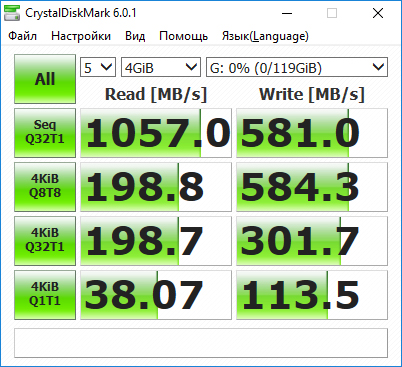This screenshot has width=402, height=367.
Task: Click the 4KiB Q8T8 read result 198.8
Action: coord(156,187)
